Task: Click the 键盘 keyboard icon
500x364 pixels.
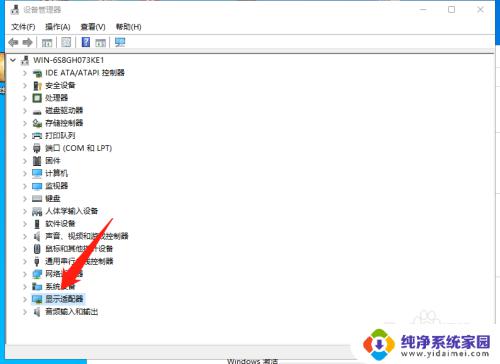Action: (37, 199)
